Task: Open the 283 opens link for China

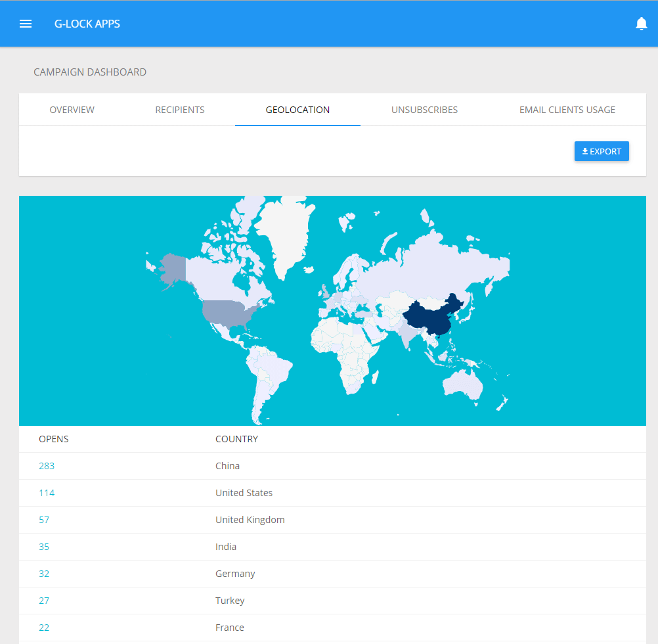Action: tap(47, 466)
